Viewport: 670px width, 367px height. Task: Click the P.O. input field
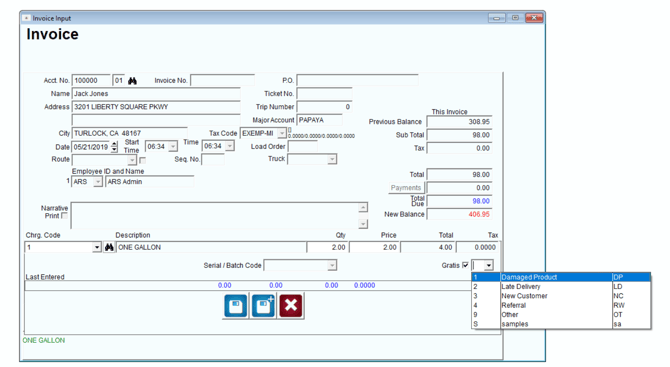(357, 81)
